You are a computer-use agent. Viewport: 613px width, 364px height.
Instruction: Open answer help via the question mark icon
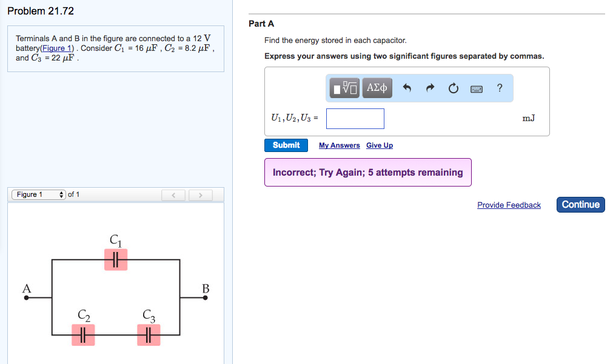coord(499,88)
